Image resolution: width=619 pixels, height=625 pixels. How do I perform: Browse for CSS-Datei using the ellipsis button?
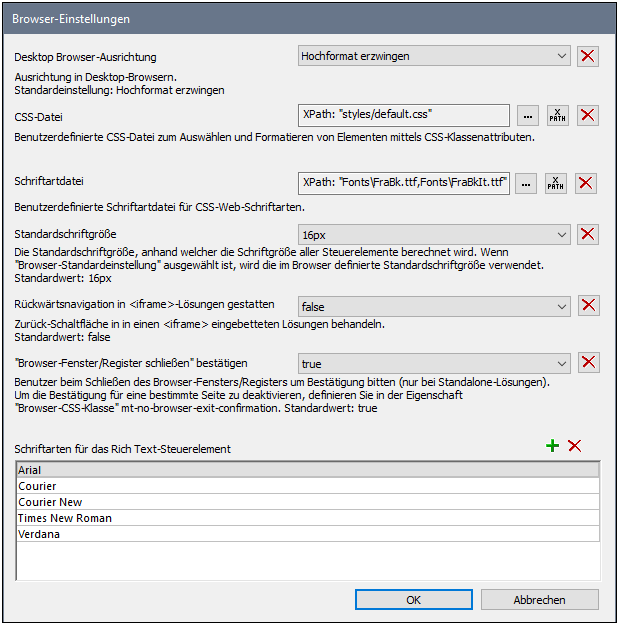(x=527, y=115)
